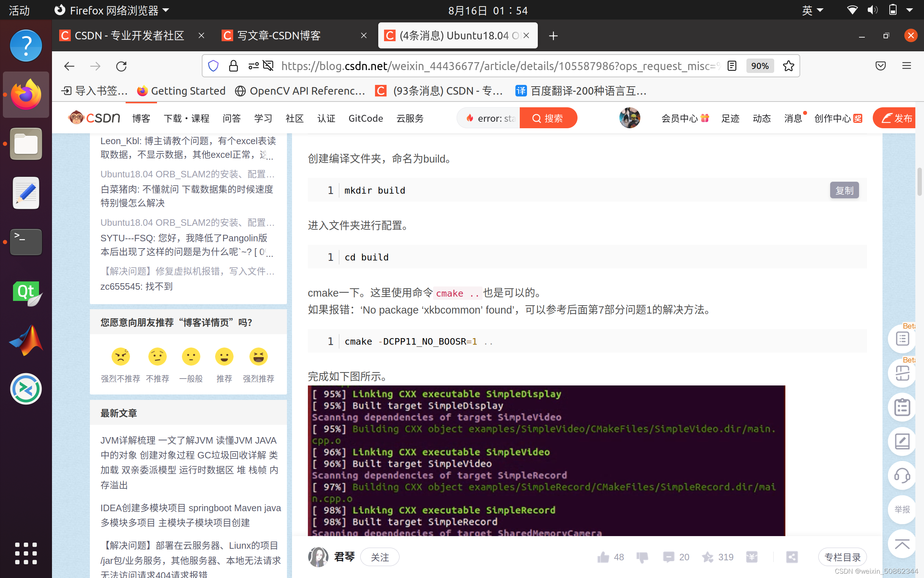View site security lock info
The image size is (924, 578).
pos(233,66)
